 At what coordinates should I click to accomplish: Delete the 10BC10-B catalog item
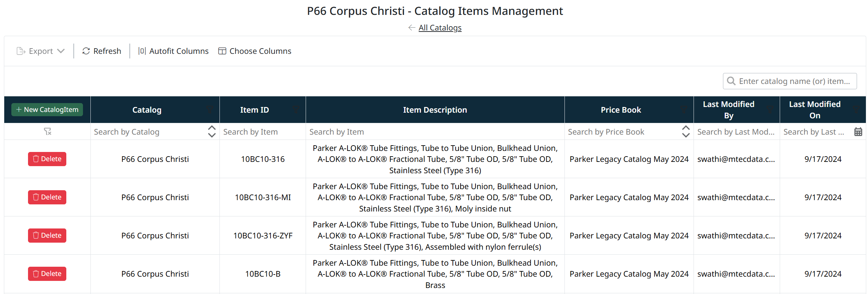(x=47, y=274)
